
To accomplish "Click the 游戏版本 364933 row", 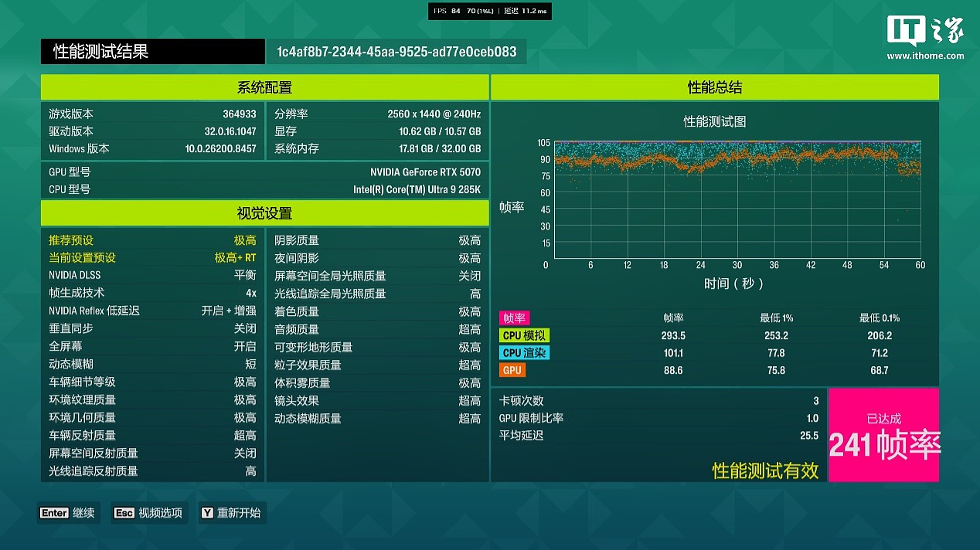I will point(152,114).
